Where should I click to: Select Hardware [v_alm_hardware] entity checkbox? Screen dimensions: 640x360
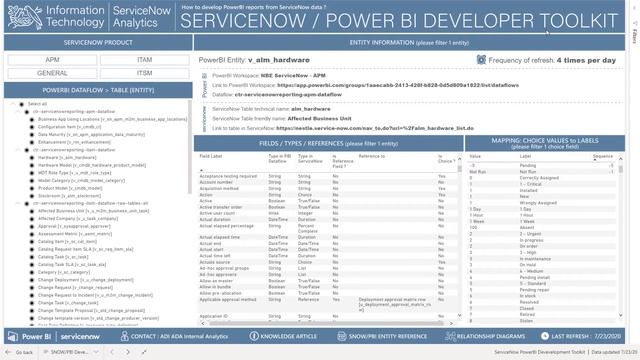32,158
